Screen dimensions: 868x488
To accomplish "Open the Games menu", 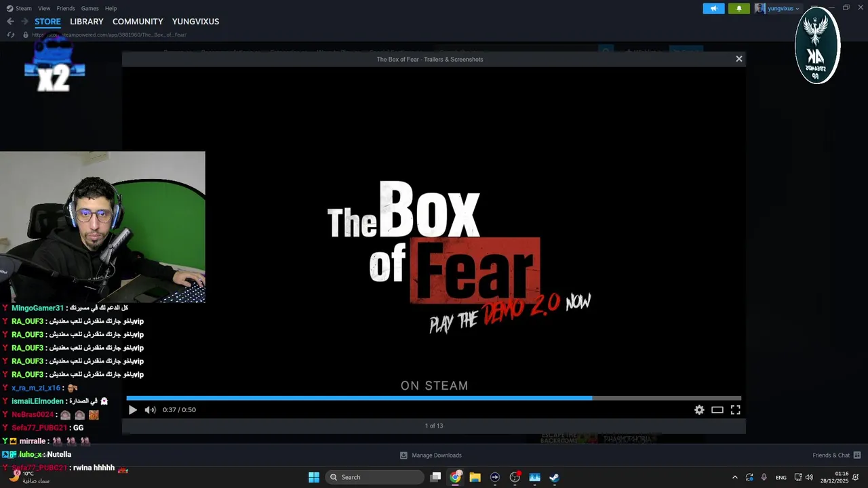I will click(90, 8).
